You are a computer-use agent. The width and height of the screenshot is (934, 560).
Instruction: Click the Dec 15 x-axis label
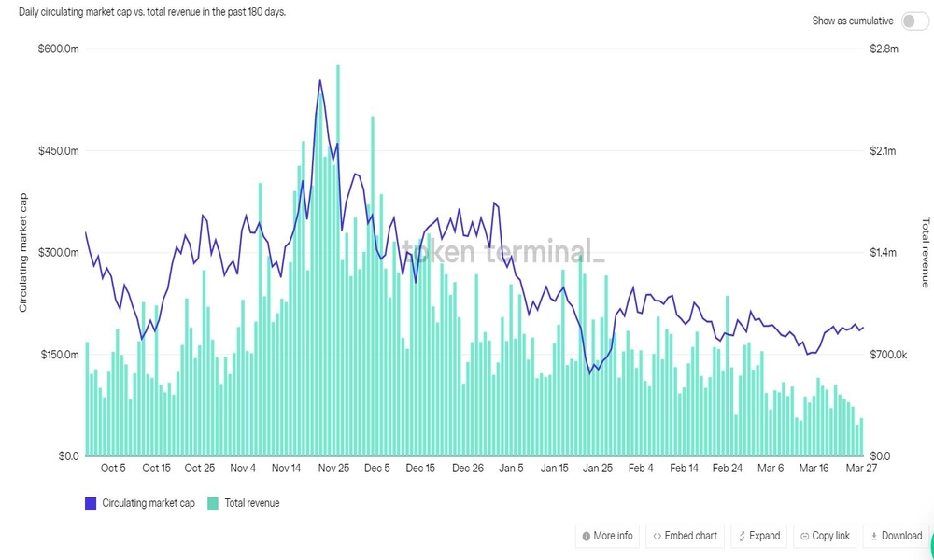420,469
